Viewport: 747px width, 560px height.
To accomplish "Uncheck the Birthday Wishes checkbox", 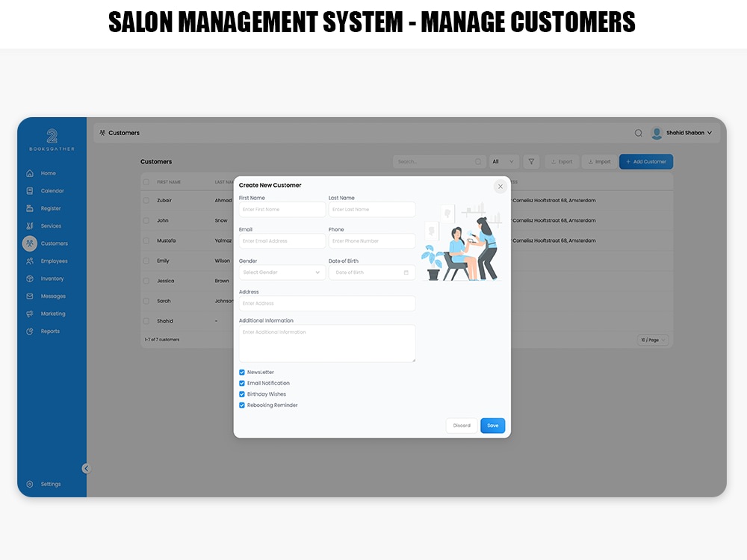I will (x=242, y=394).
